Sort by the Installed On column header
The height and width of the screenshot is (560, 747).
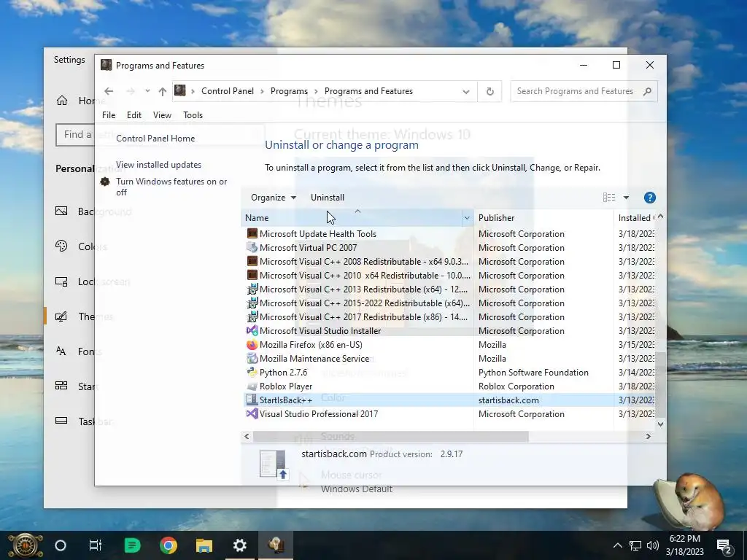coord(635,218)
